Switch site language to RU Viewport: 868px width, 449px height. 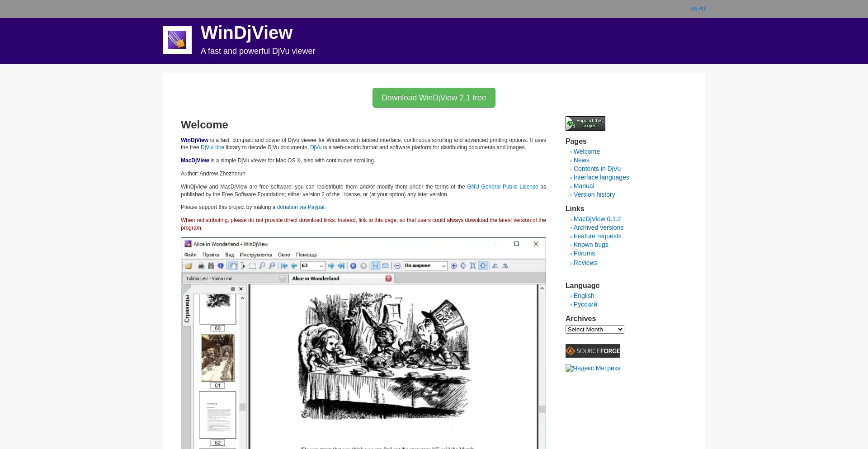[702, 9]
